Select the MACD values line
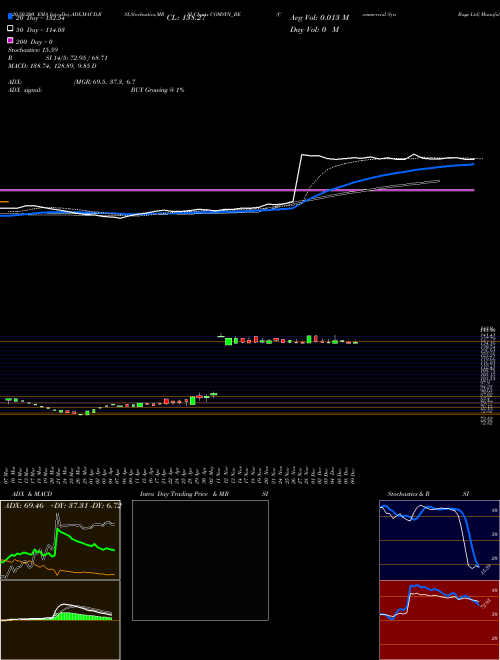Image resolution: width=500 pixels, height=660 pixels. 52,66
